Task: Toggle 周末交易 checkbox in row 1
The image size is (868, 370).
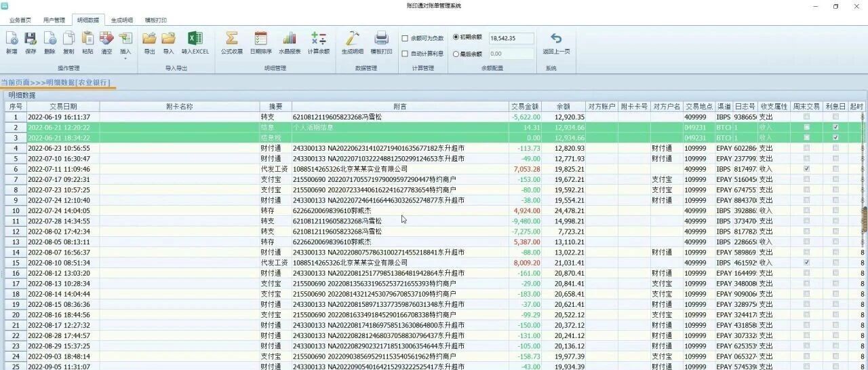Action: click(x=806, y=117)
